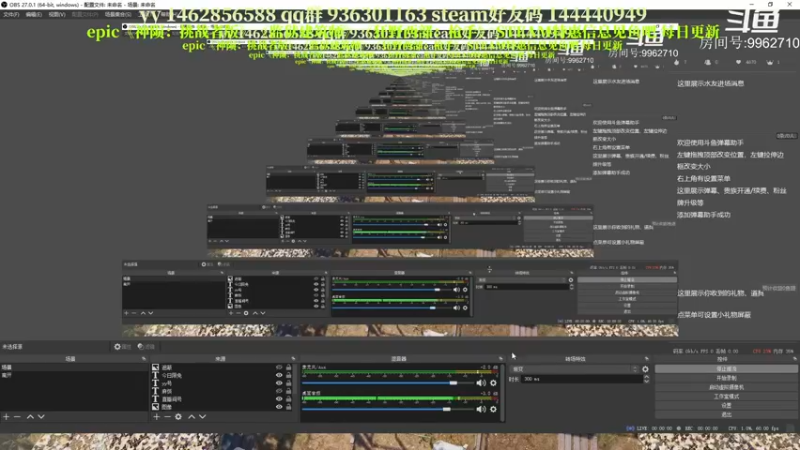Move source down in Sources panel
This screenshot has width=800, height=450.
pos(203,417)
